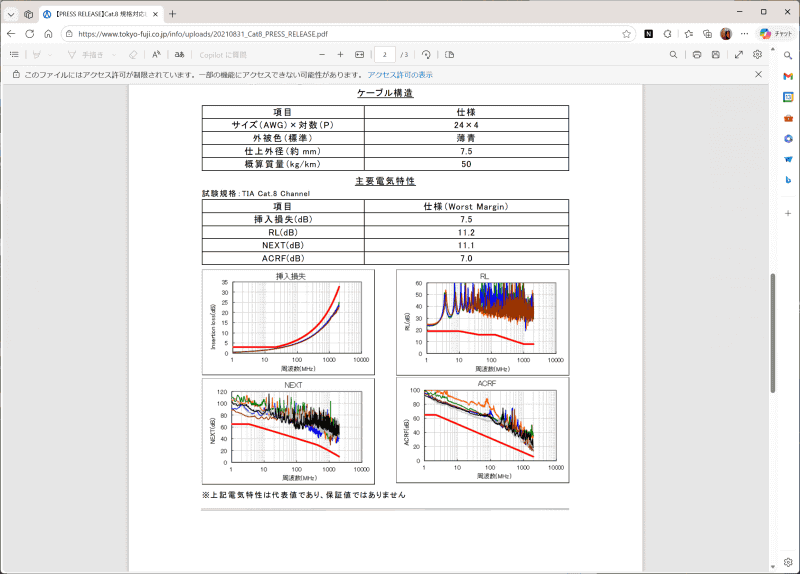
Task: Click the fit to width icon
Action: 360,55
